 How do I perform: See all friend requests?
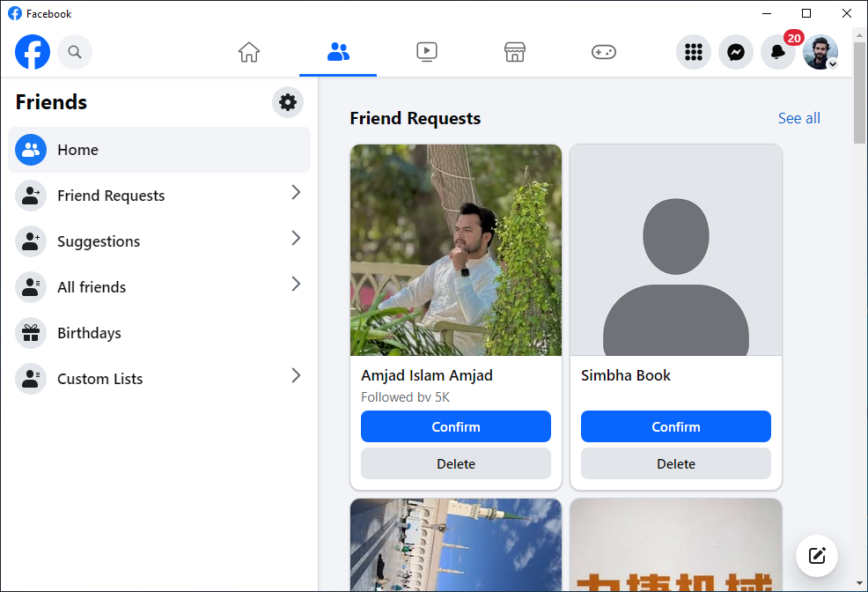[x=798, y=118]
